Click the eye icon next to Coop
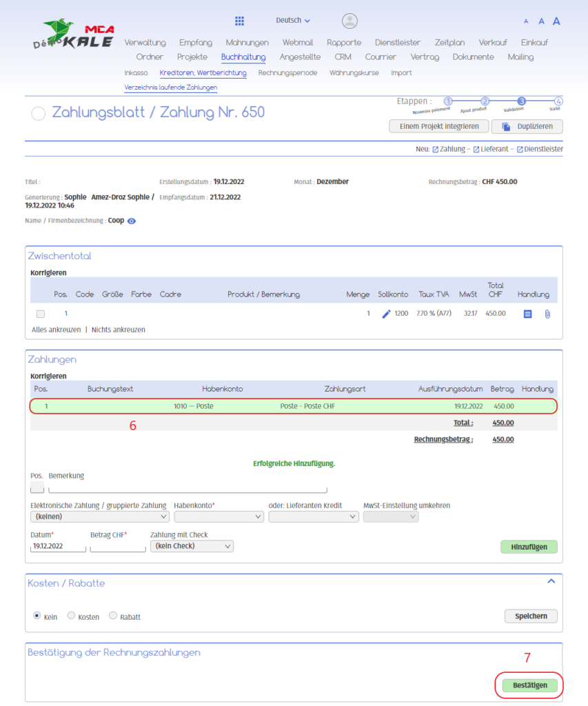This screenshot has width=588, height=706. 132,221
